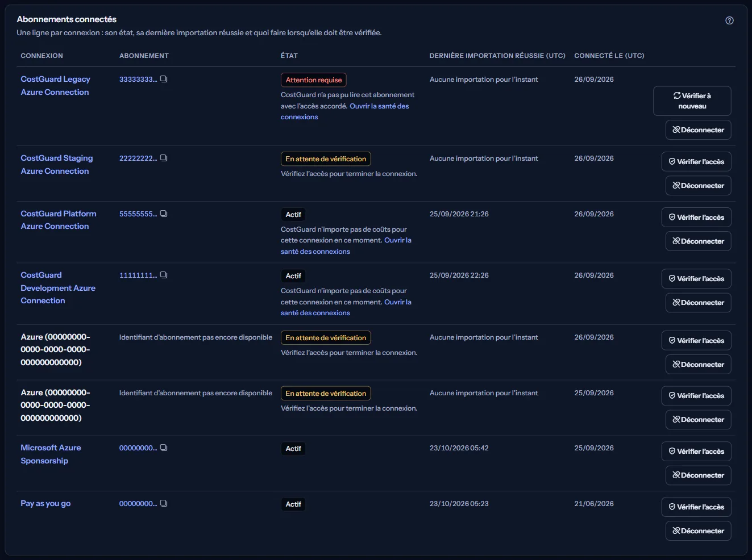Image resolution: width=752 pixels, height=560 pixels.
Task: Click the help icon in Abonnements connectés header
Action: [729, 20]
